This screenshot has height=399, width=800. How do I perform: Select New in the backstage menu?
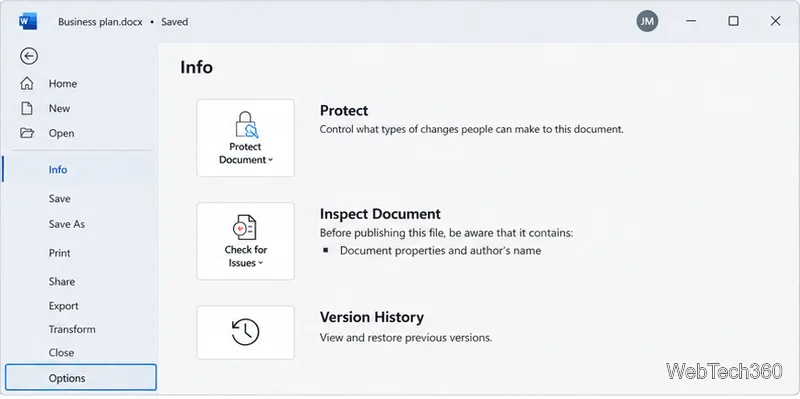59,109
